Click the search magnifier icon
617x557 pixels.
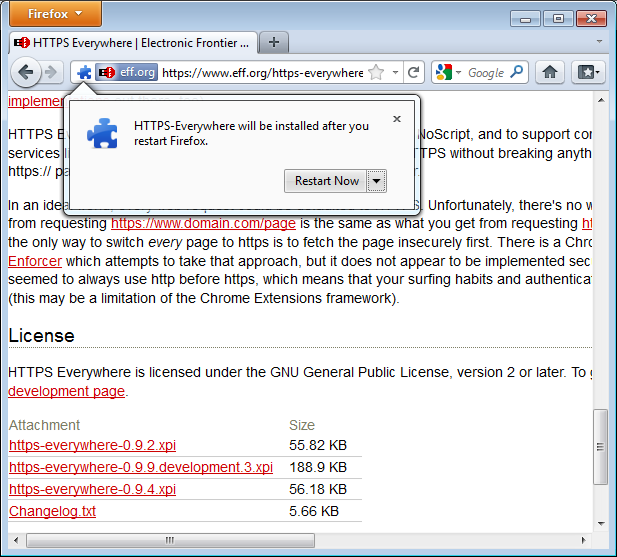pyautogui.click(x=517, y=72)
